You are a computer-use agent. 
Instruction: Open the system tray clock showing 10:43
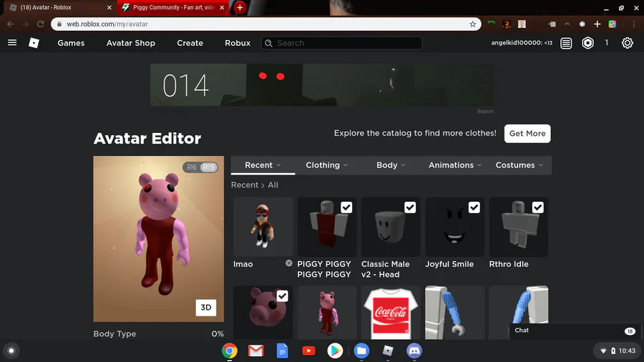[627, 351]
